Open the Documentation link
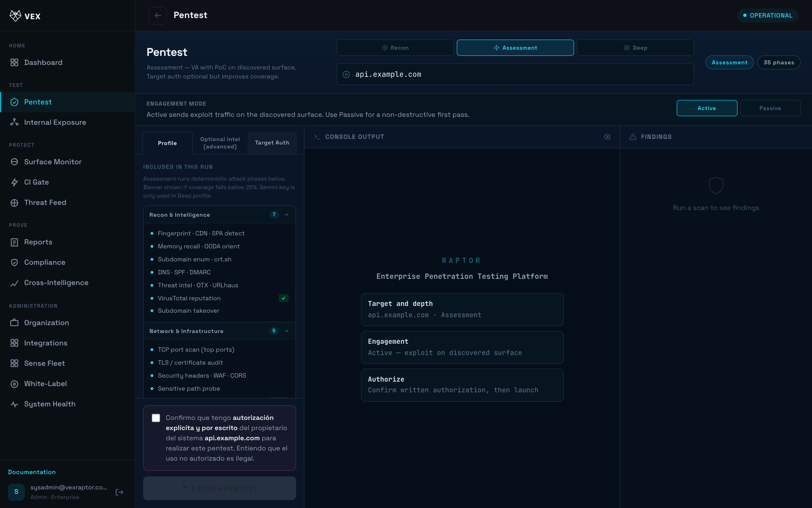This screenshot has height=508, width=812. [x=32, y=472]
